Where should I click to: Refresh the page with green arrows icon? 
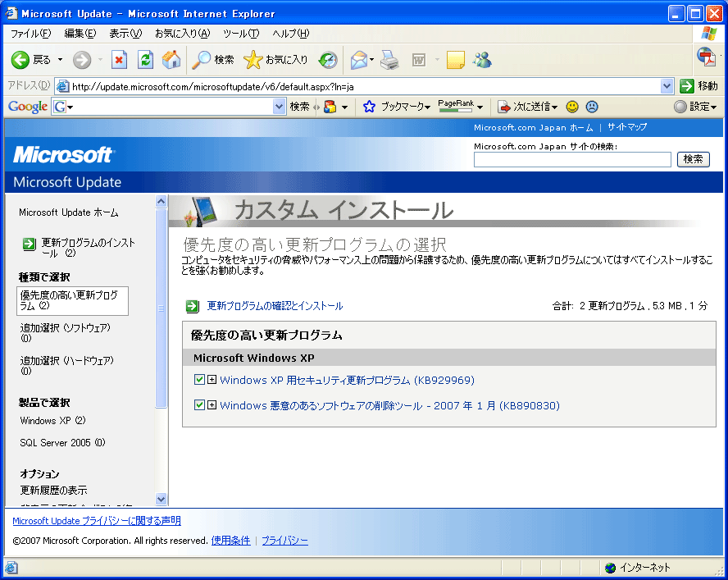click(145, 60)
